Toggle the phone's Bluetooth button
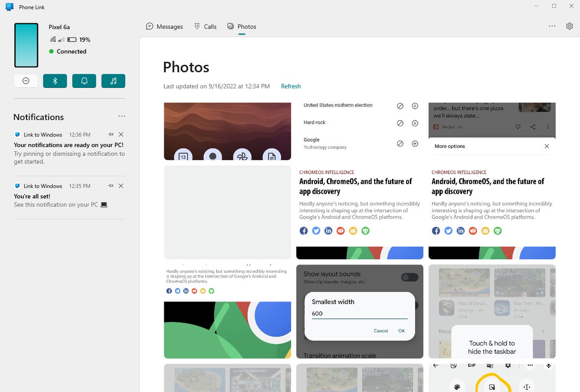Image resolution: width=580 pixels, height=392 pixels. [55, 81]
